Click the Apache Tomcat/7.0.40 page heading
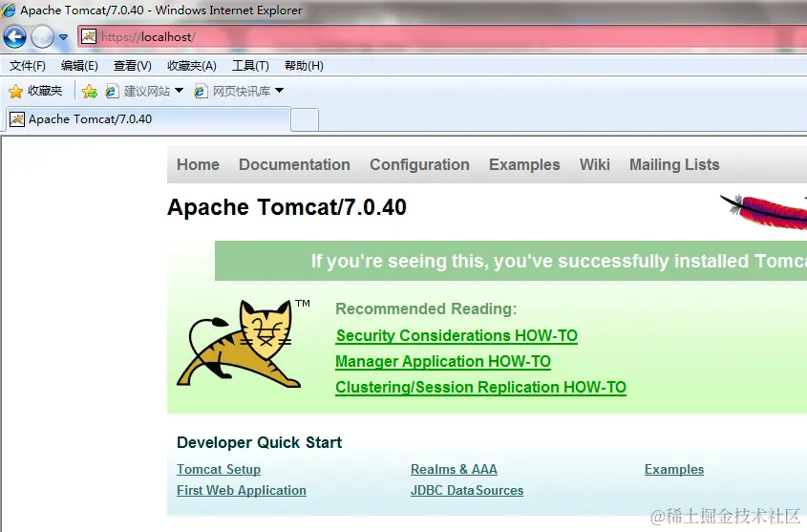This screenshot has width=807, height=532. pos(287,207)
